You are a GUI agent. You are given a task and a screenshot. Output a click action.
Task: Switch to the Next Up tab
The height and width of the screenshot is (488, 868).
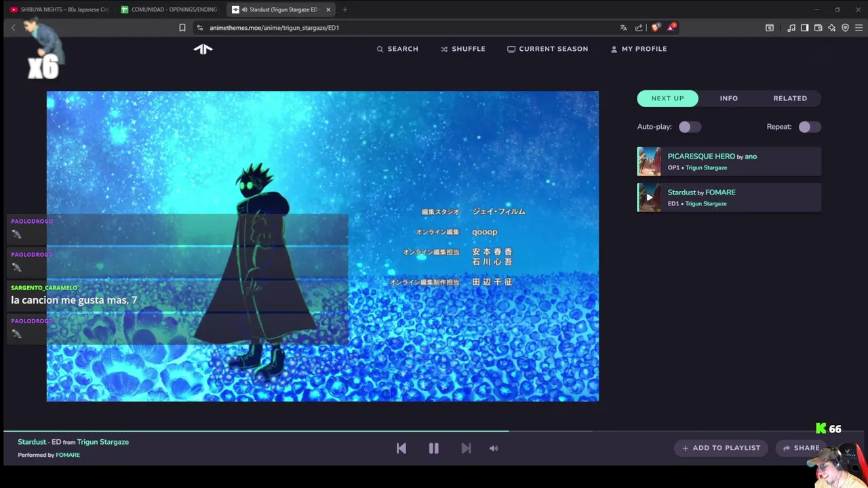tap(668, 98)
